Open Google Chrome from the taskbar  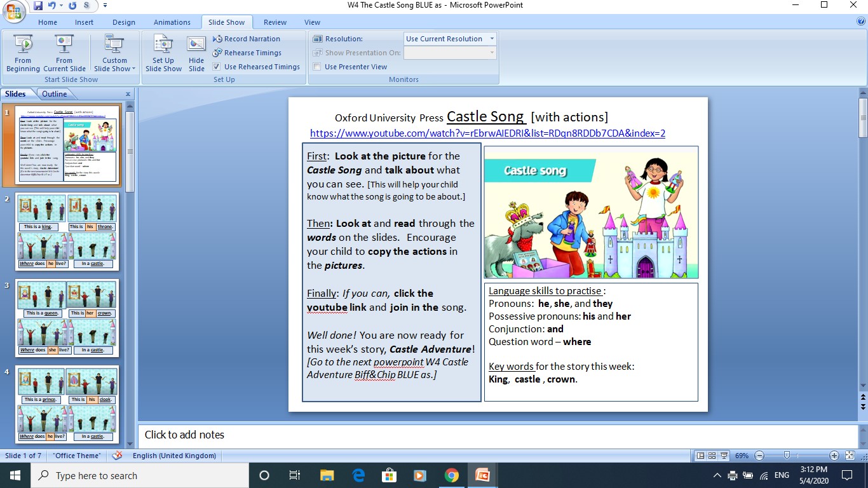click(452, 475)
